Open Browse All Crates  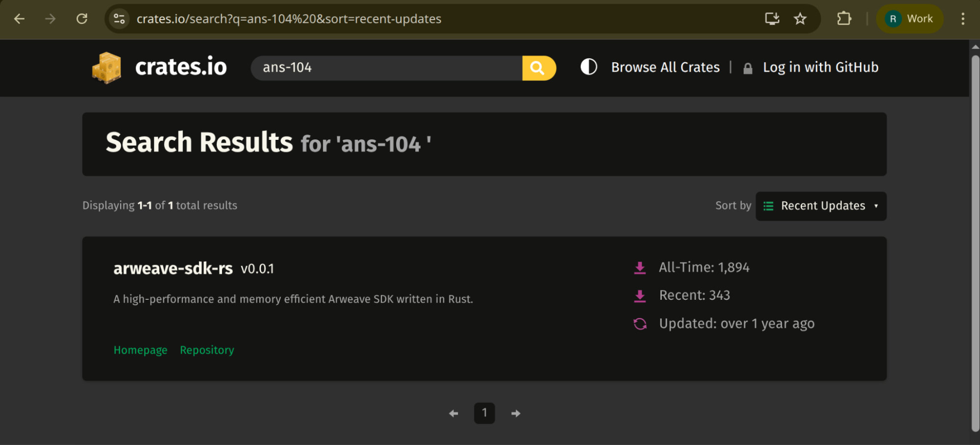point(665,67)
